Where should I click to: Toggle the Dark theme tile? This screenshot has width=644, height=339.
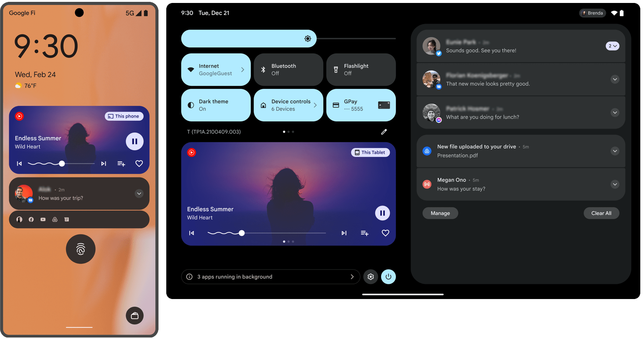pyautogui.click(x=216, y=105)
